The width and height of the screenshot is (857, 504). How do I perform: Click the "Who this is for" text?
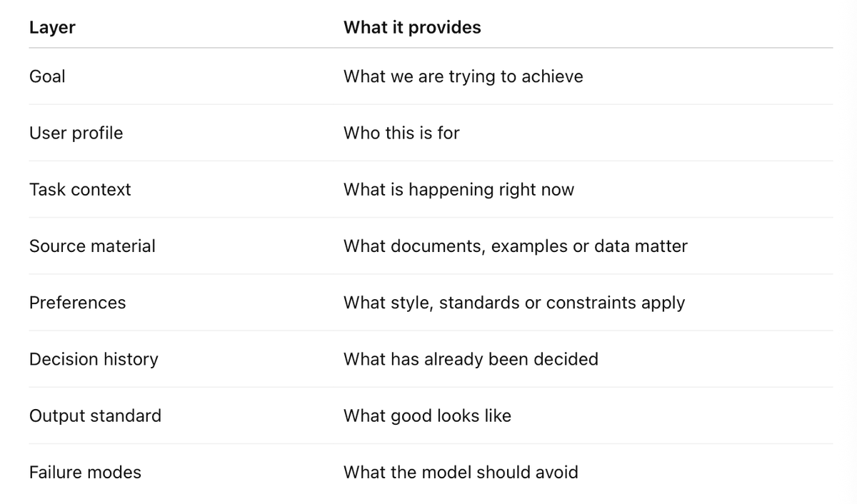tap(401, 133)
